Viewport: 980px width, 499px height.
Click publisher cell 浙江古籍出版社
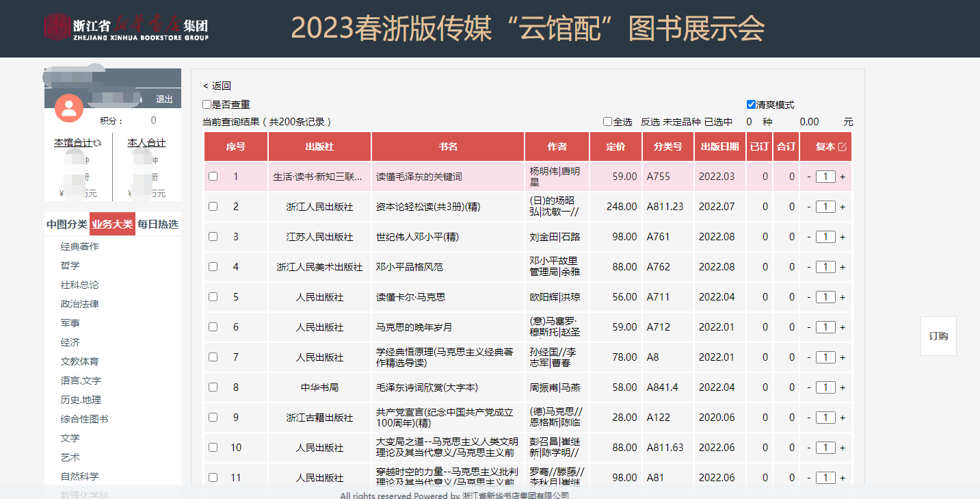(319, 418)
